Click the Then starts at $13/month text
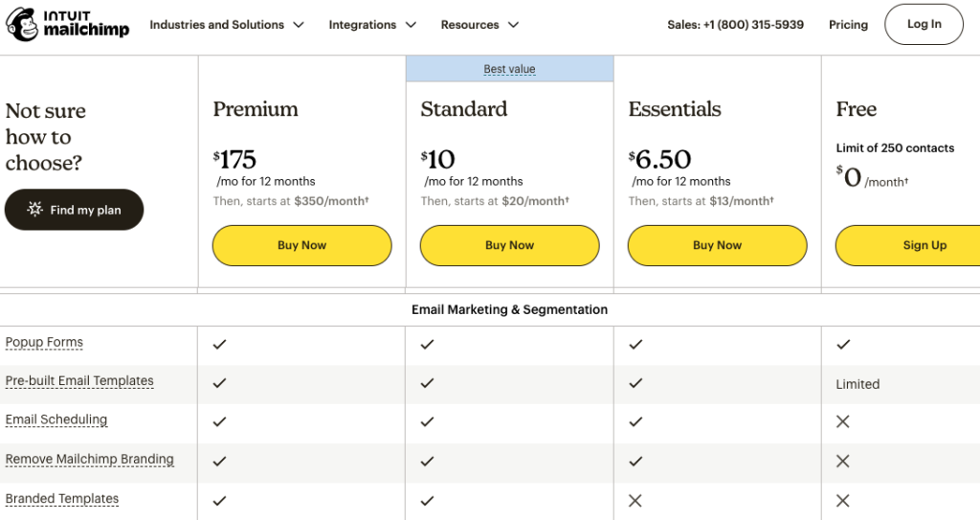 pyautogui.click(x=701, y=201)
